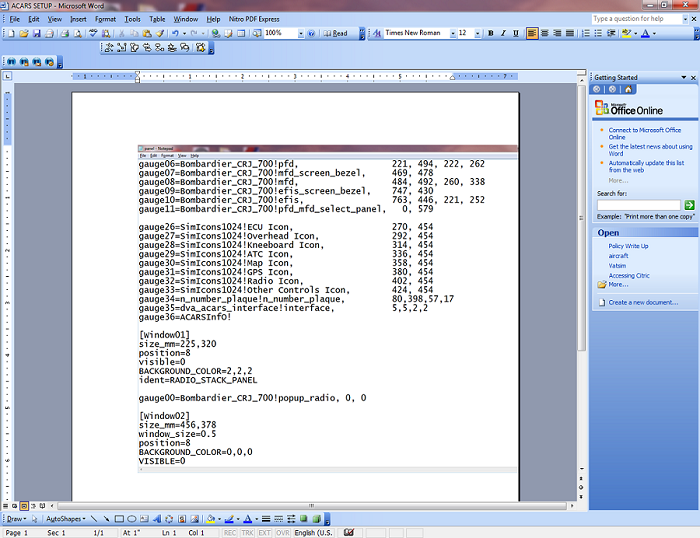The width and height of the screenshot is (700, 538).
Task: Insert Table icon in toolbar
Action: (241, 33)
